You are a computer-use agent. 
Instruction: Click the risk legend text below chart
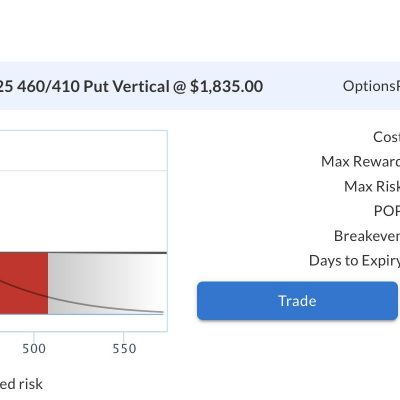[21, 384]
